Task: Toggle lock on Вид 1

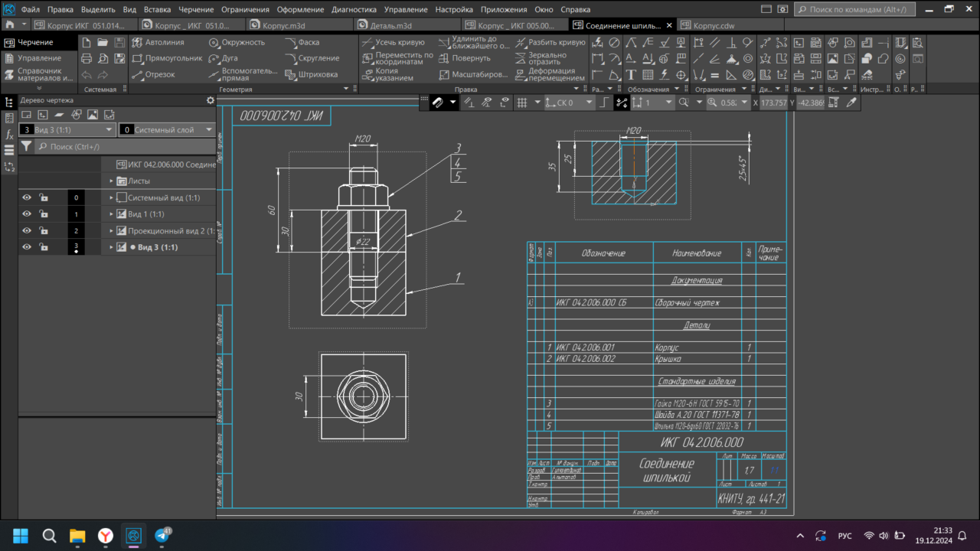Action: pyautogui.click(x=44, y=214)
